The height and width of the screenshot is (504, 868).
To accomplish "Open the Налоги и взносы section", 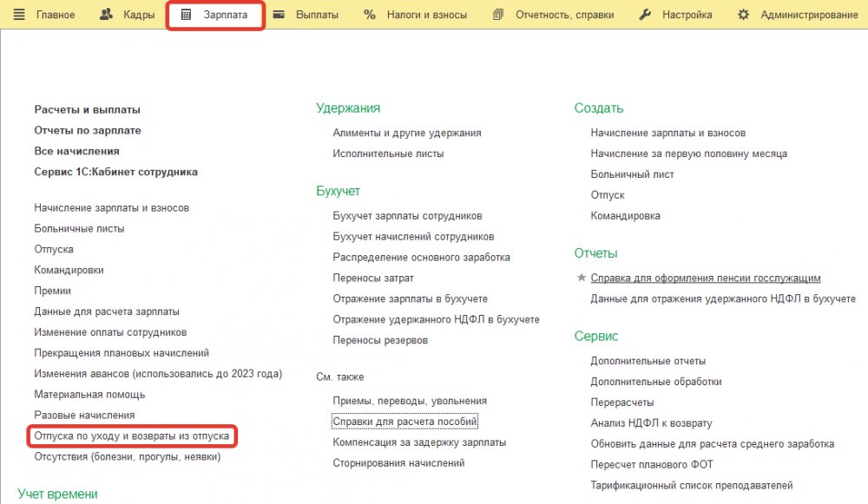I will [427, 15].
